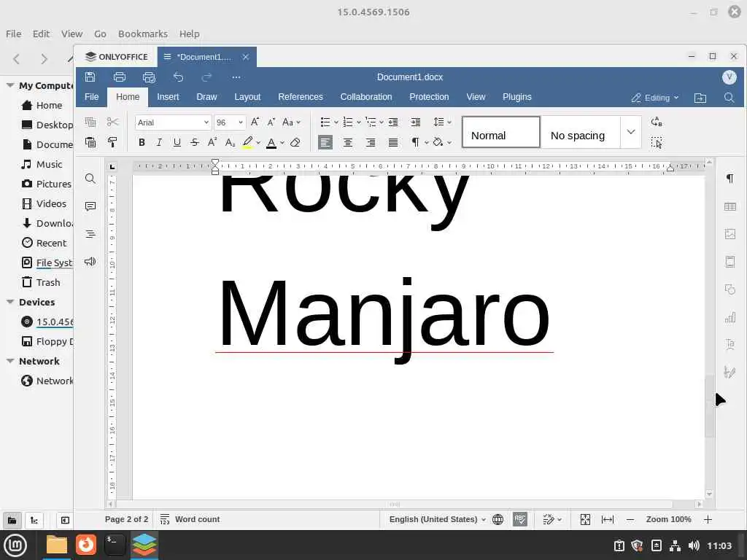The image size is (747, 560).
Task: Open the Plugins tab
Action: 517,97
